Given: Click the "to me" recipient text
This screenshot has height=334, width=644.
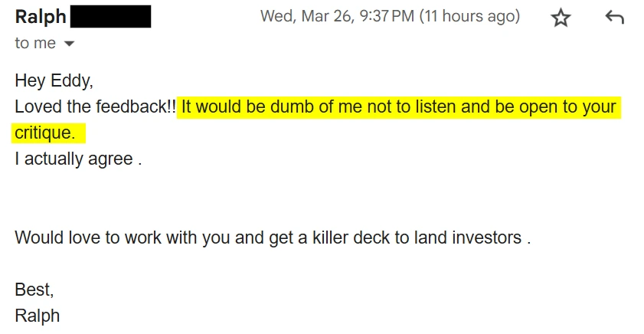Looking at the screenshot, I should pyautogui.click(x=35, y=44).
